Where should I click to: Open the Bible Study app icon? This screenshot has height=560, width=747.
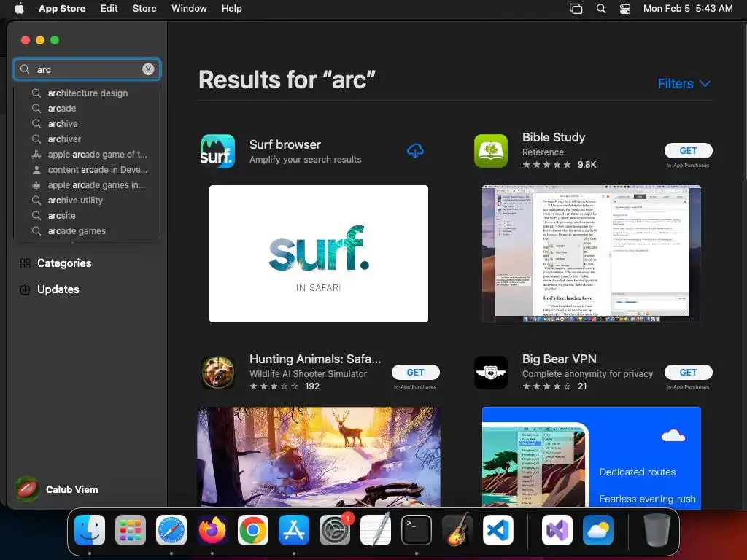pos(491,151)
